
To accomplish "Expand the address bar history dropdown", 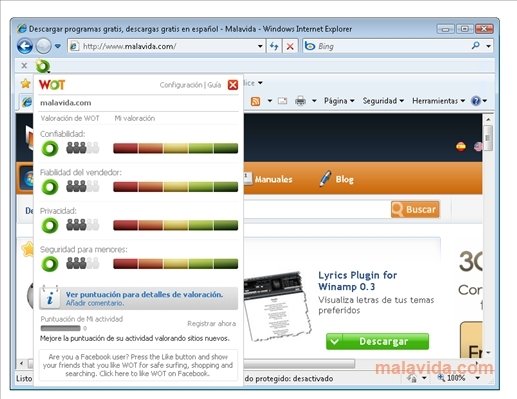I will tap(260, 46).
